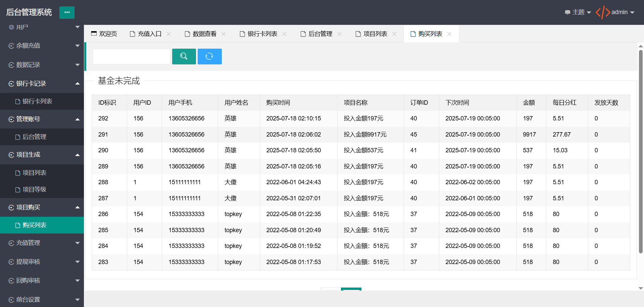Expand the 数据记录 menu arrow
Viewport: 644px width, 307px height.
click(x=78, y=65)
